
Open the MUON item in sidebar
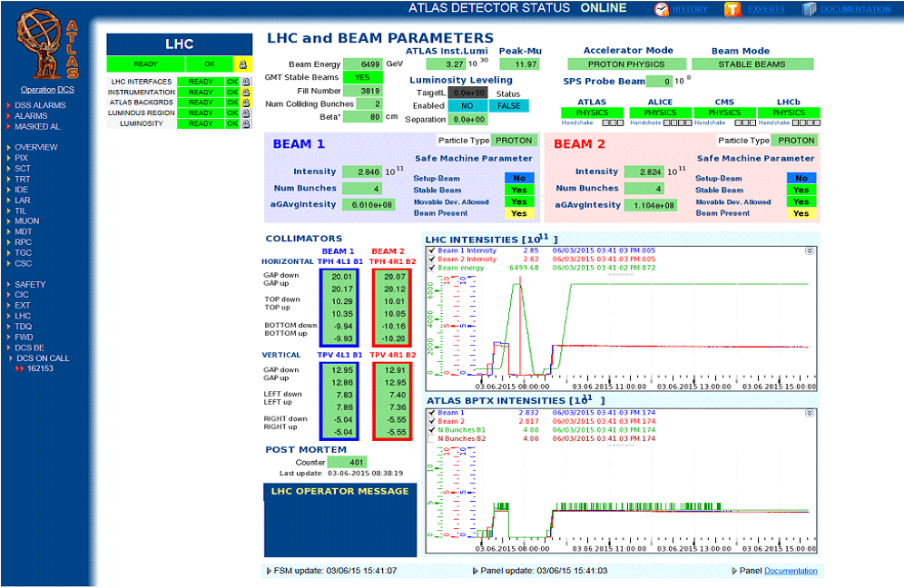27,220
